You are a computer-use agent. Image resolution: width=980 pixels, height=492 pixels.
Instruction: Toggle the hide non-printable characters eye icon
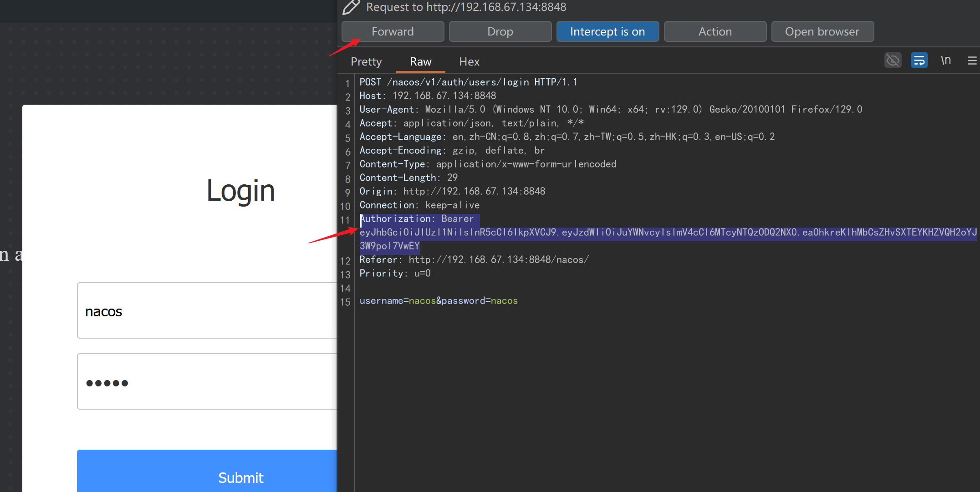[893, 60]
